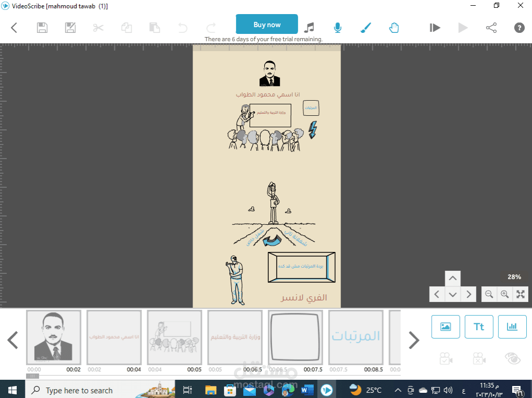
Task: Open Word from the taskbar
Action: pyautogui.click(x=308, y=390)
